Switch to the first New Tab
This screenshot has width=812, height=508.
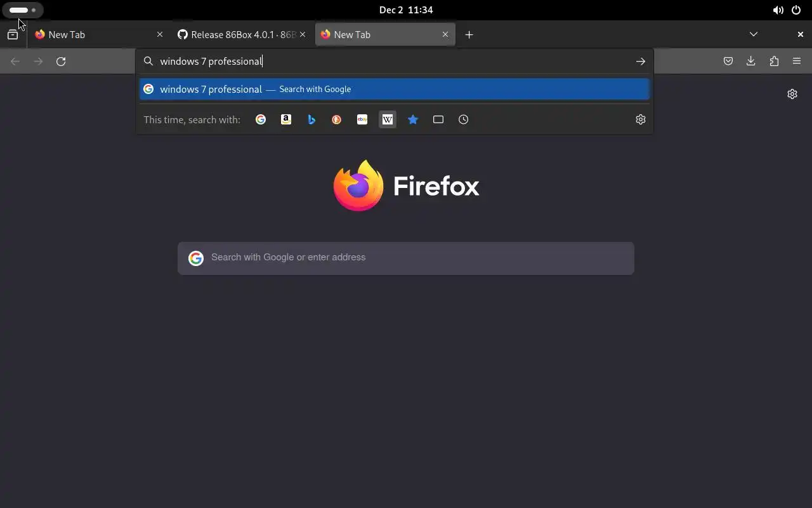pyautogui.click(x=100, y=35)
